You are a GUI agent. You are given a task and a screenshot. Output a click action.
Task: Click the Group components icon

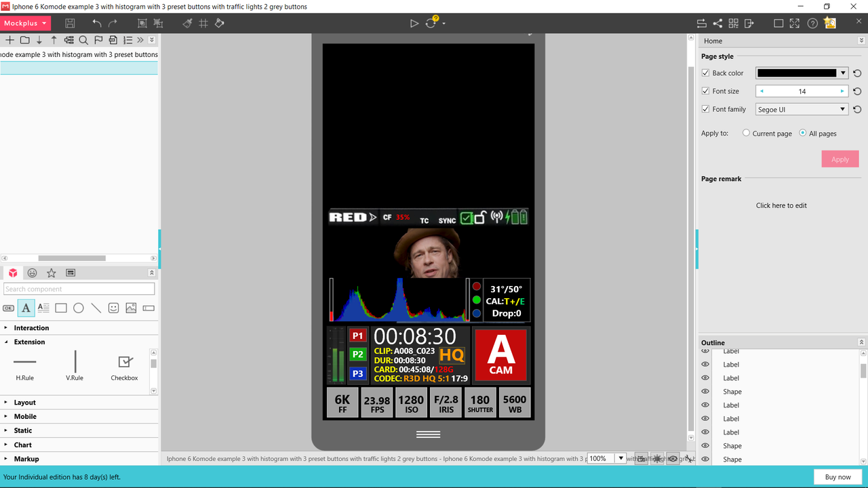coord(142,23)
